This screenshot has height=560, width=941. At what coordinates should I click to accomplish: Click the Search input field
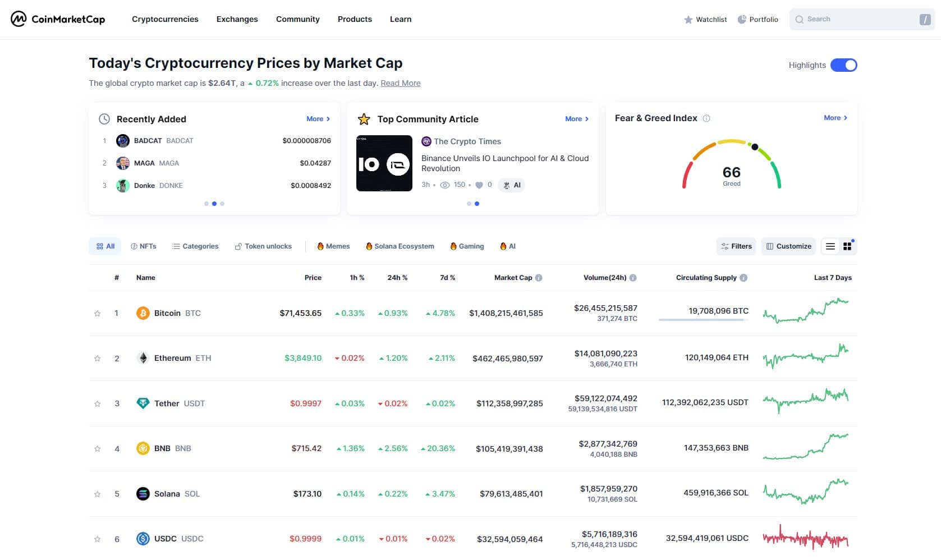[861, 19]
